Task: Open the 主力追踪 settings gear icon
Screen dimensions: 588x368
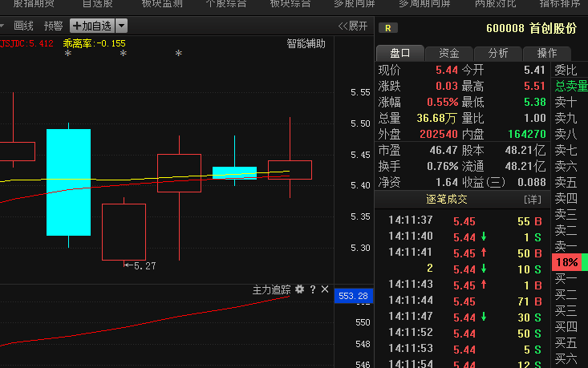Action: [x=299, y=289]
